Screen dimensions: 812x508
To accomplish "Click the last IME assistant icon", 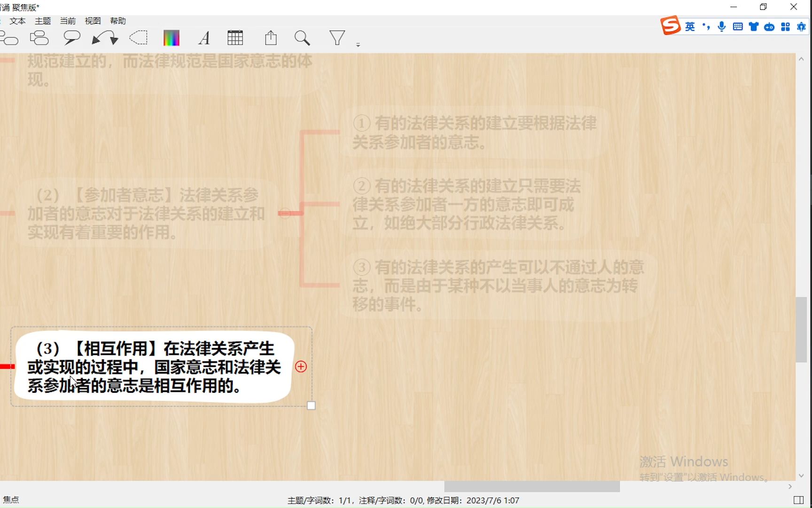I will [x=801, y=27].
